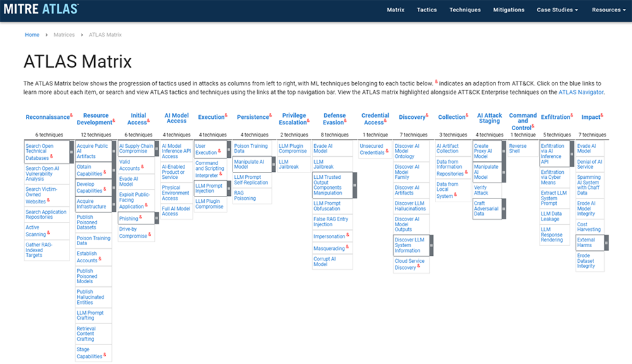Expand the Obtain Capabilities sub-technique handle
Screen dimensions: 632x364
(114, 171)
